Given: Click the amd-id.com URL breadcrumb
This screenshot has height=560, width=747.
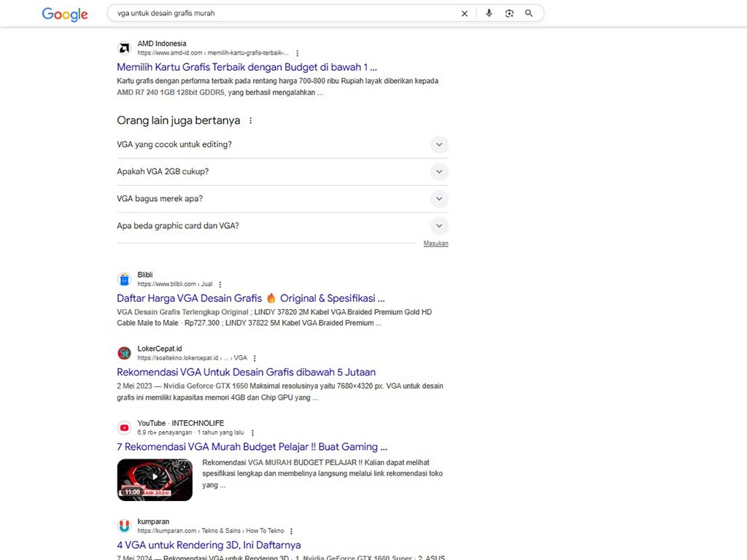Looking at the screenshot, I should click(x=213, y=52).
